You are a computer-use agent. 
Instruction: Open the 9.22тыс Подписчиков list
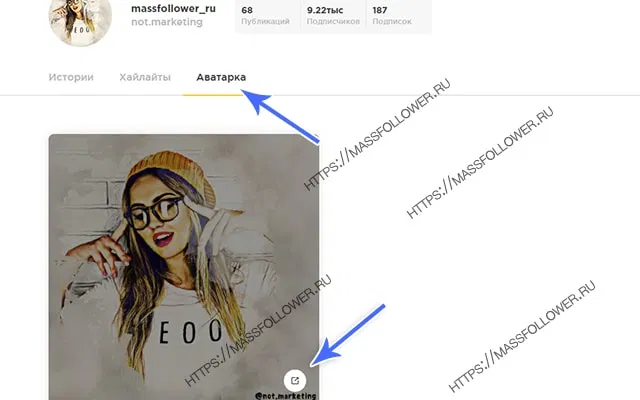(x=333, y=16)
